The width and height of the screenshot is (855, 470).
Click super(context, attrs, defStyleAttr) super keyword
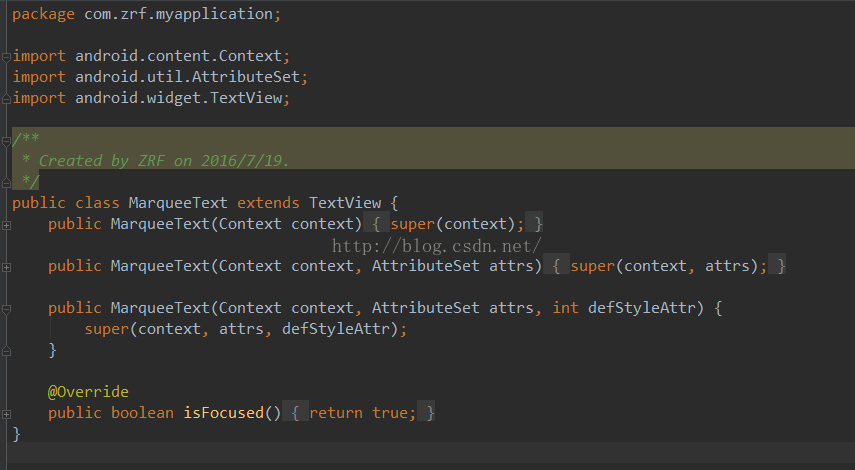pyautogui.click(x=106, y=329)
